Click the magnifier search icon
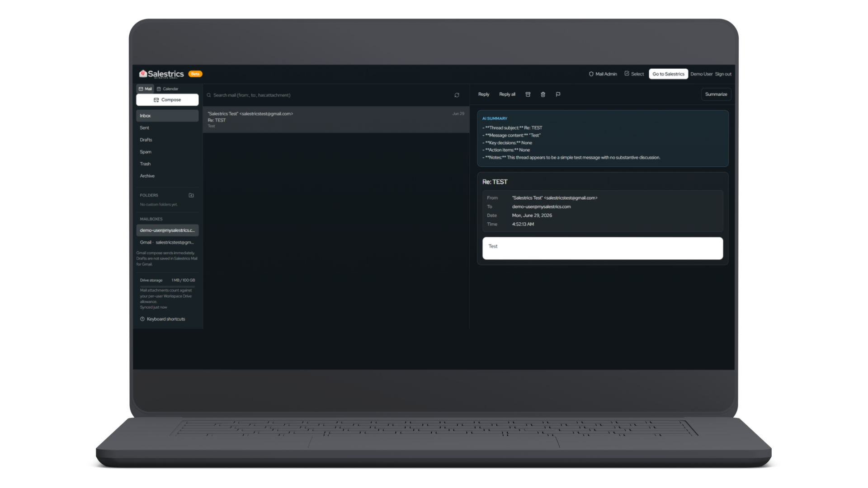The image size is (868, 488). [x=209, y=95]
